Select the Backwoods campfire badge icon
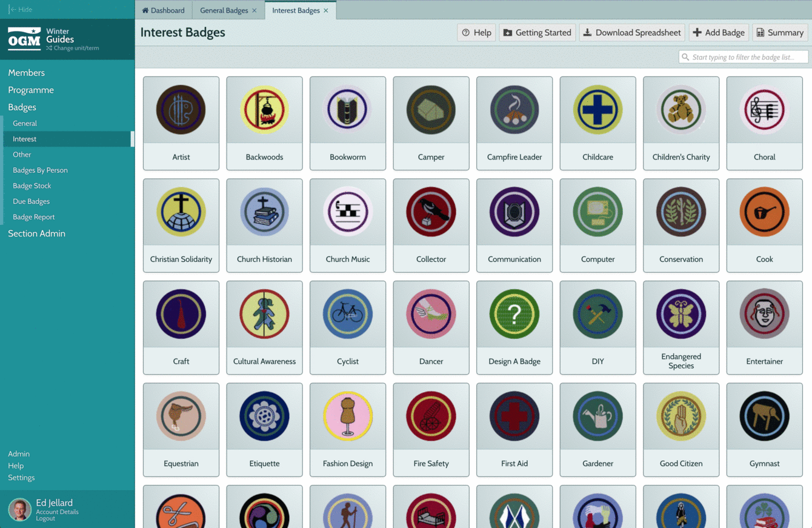Image resolution: width=812 pixels, height=528 pixels. point(264,110)
